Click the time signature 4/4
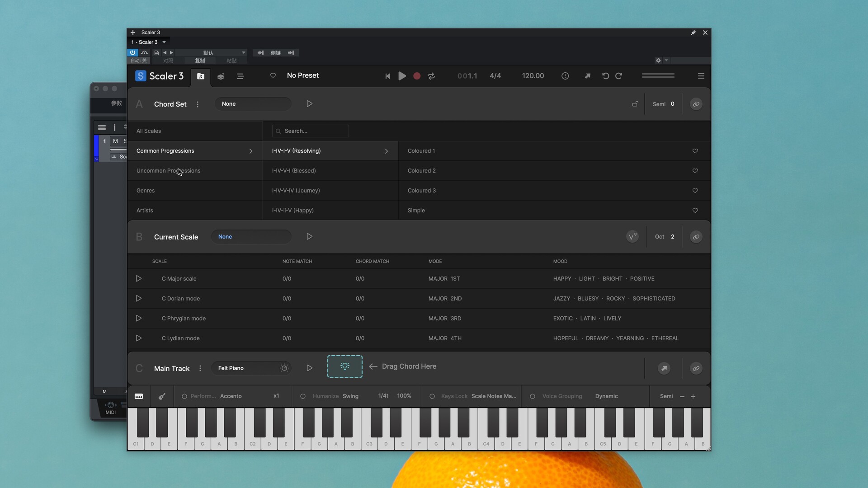Screen dimensions: 868x488 [495, 76]
